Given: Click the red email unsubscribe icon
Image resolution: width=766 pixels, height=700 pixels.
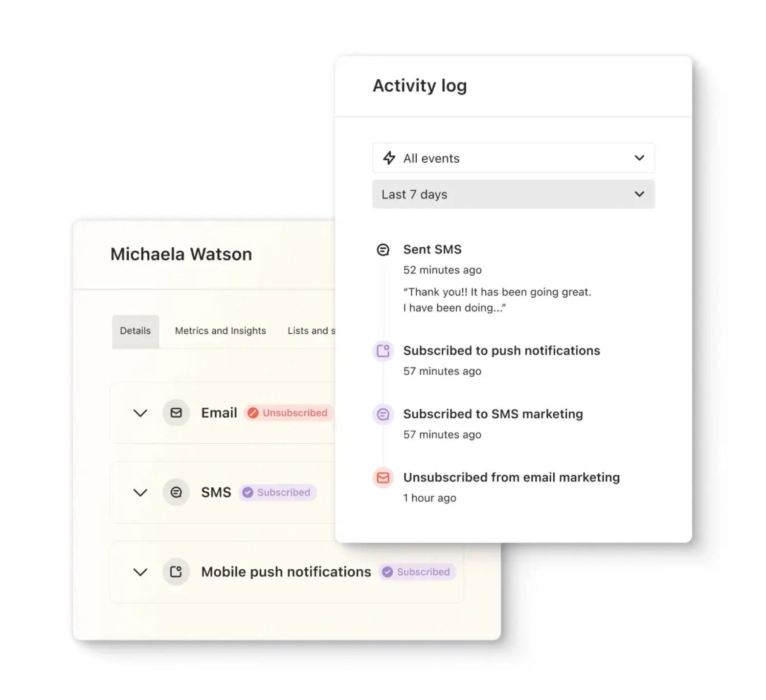Looking at the screenshot, I should [383, 478].
